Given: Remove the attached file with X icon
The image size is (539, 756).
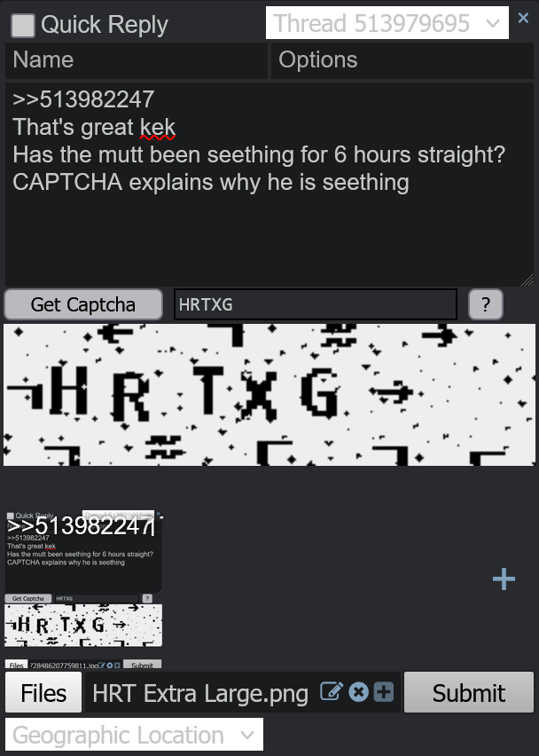Looking at the screenshot, I should click(358, 692).
